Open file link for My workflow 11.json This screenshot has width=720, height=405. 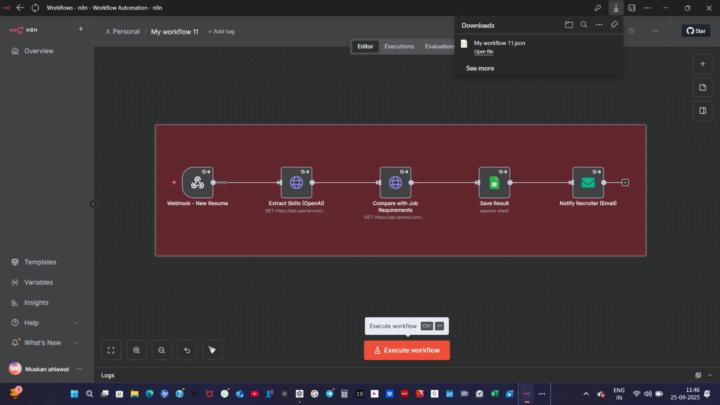pos(484,52)
